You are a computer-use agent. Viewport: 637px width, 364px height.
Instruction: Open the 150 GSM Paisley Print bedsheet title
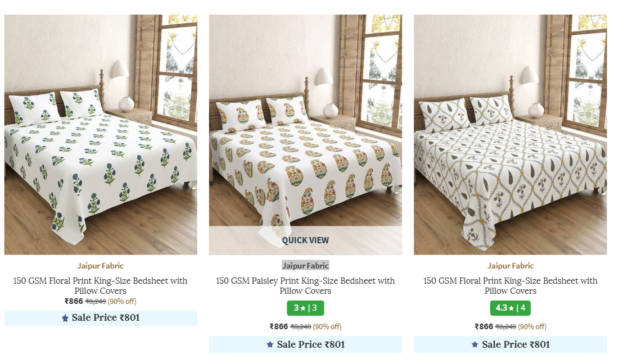[x=305, y=285]
